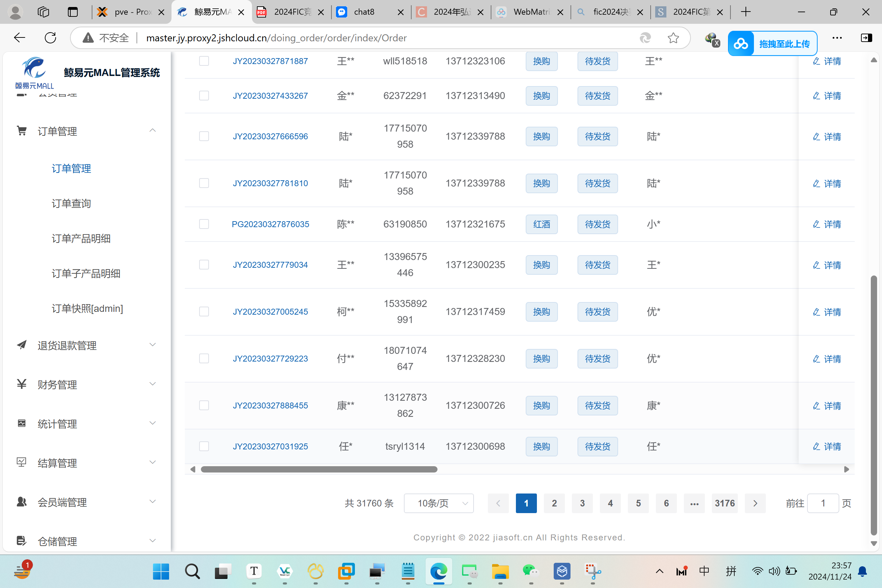Click the notification bell in system tray
Image resolution: width=882 pixels, height=588 pixels.
tap(862, 572)
